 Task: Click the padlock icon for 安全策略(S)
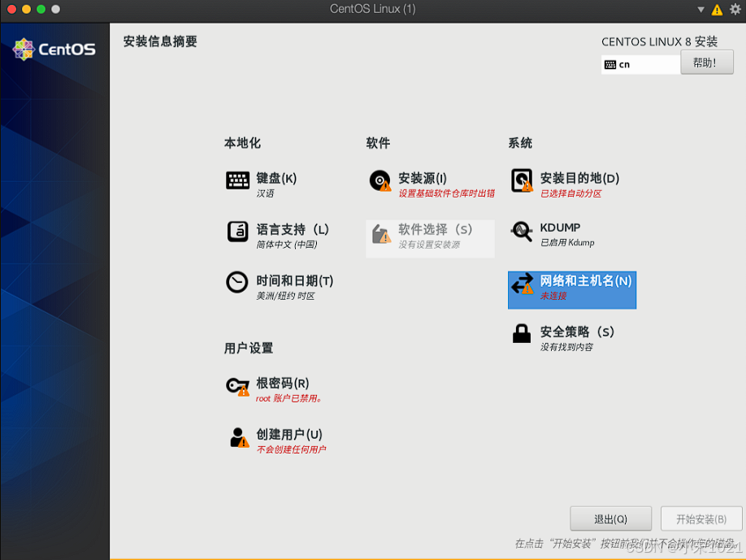[x=522, y=333]
